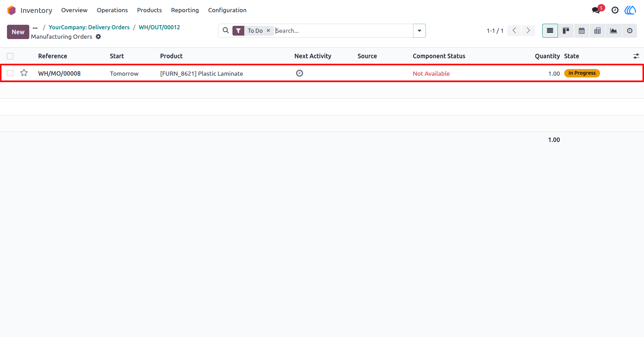Click the Inventory app logo icon

pos(11,10)
